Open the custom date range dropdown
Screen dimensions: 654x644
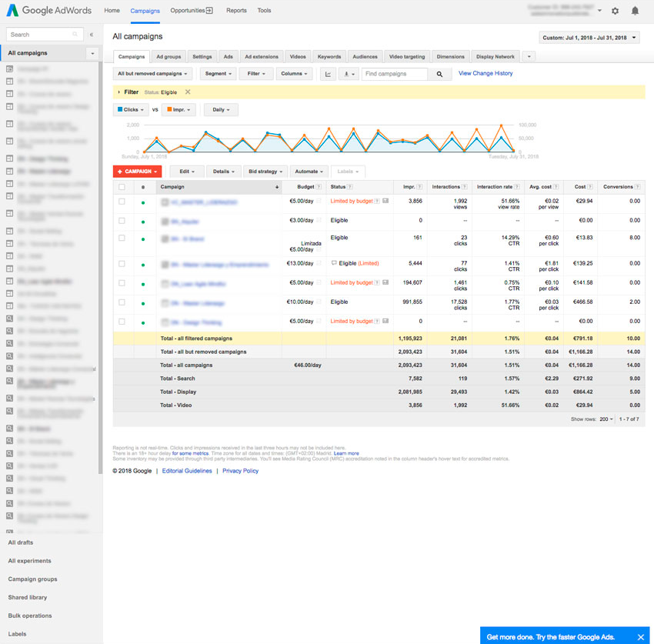click(589, 38)
